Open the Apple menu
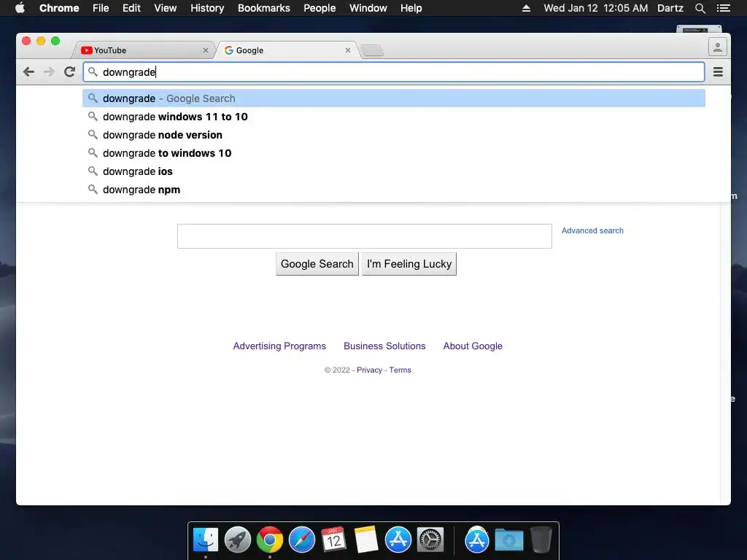This screenshot has height=560, width=747. (x=20, y=8)
